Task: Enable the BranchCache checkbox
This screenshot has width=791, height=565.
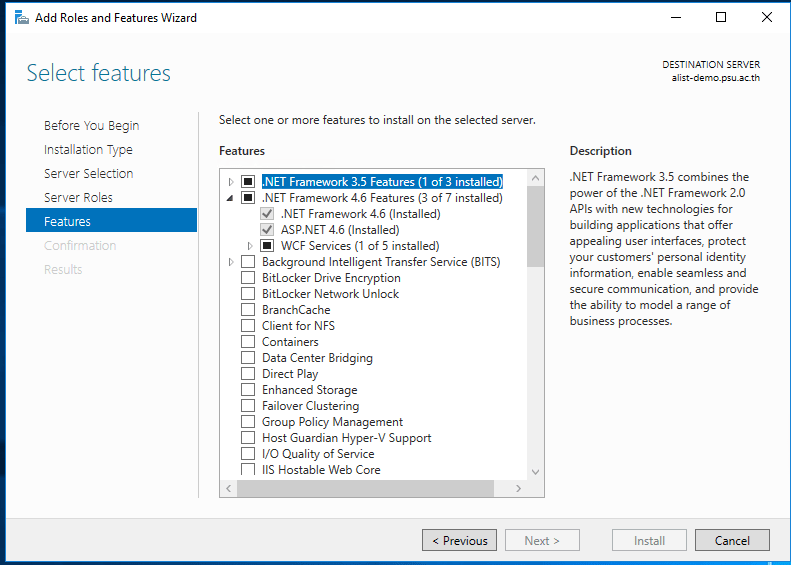Action: [x=248, y=310]
